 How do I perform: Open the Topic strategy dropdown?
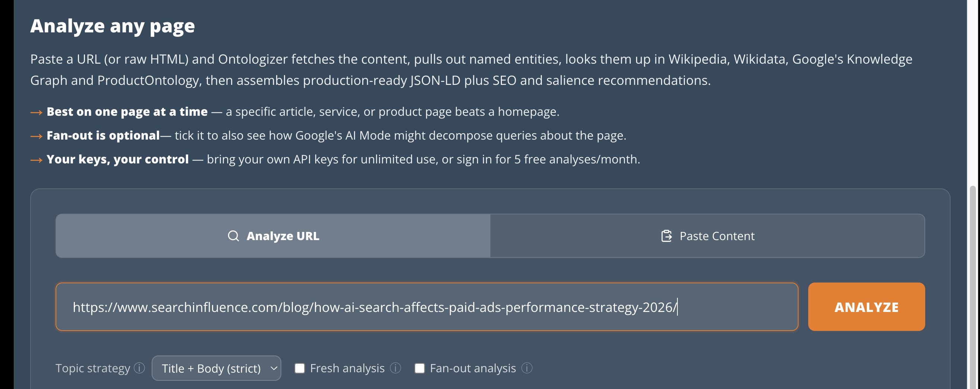216,368
